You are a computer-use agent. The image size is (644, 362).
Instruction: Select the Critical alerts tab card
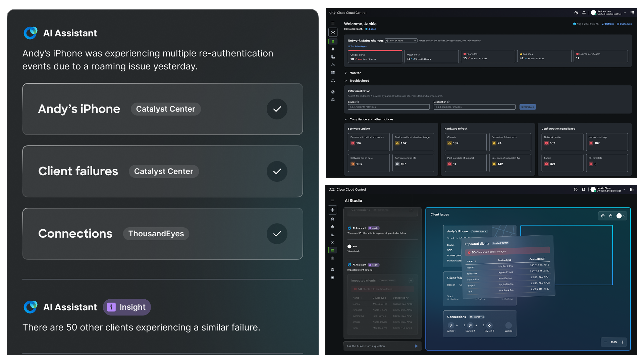(375, 56)
